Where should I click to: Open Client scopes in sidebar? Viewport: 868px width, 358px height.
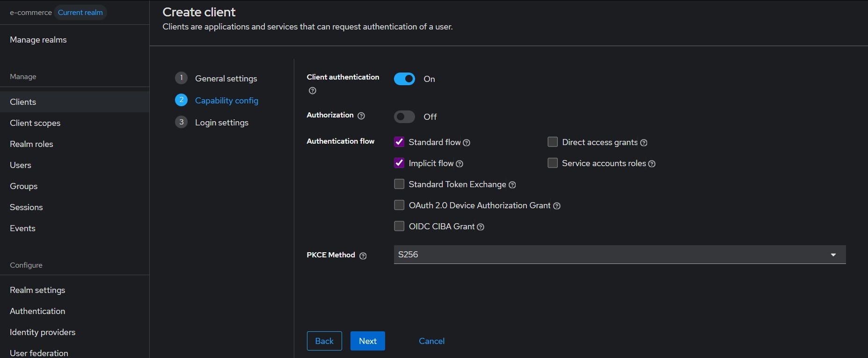click(x=35, y=123)
